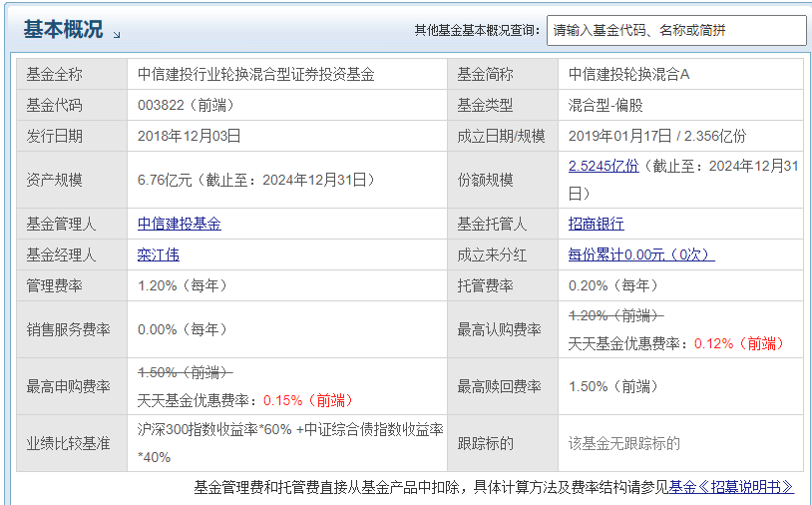Open the 基金《招募说明书》 link
Screen dimensions: 812x505
(x=731, y=487)
